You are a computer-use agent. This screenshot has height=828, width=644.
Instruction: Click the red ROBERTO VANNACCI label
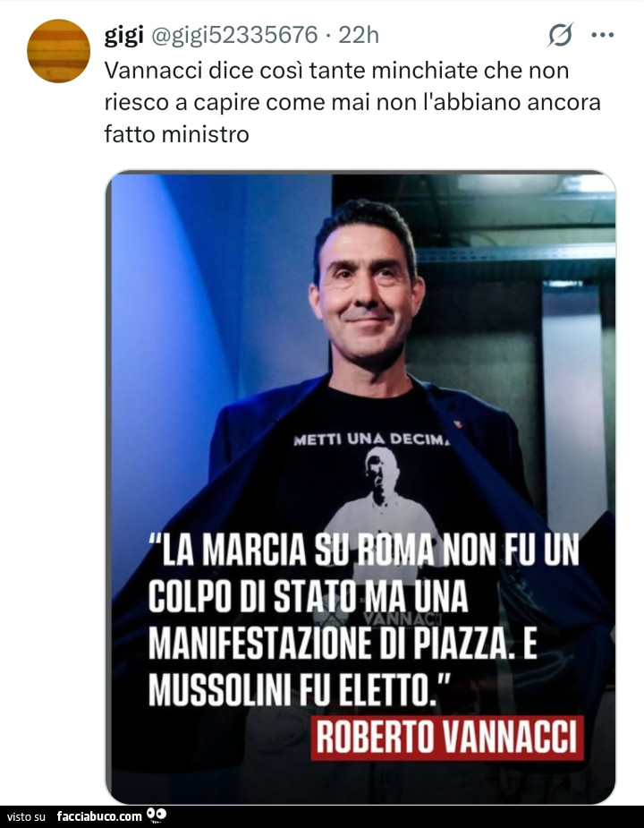tap(447, 738)
